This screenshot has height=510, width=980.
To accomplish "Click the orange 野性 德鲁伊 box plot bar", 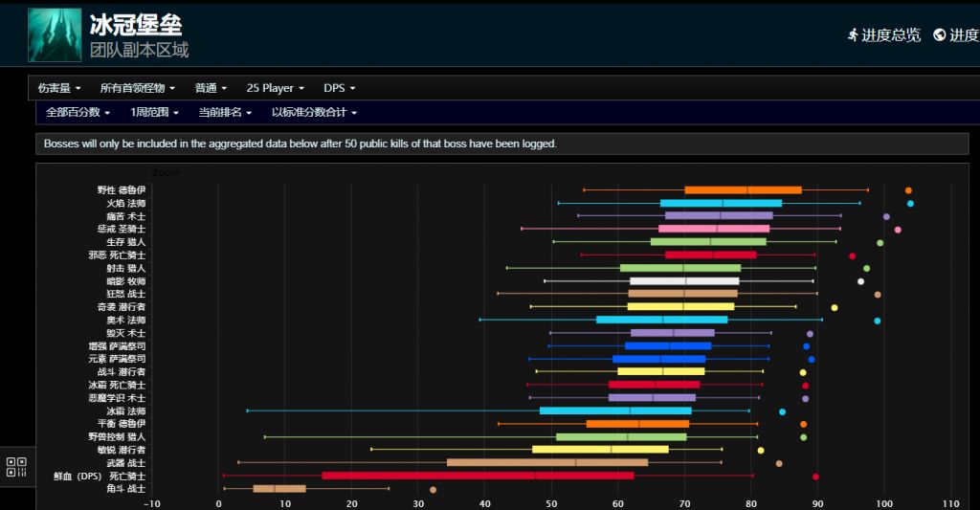I will (x=743, y=190).
